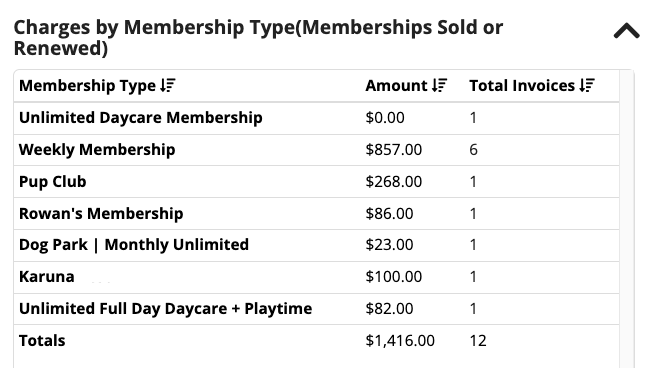Select the Karuna membership row
Screen dimensions: 648x368
[317, 277]
